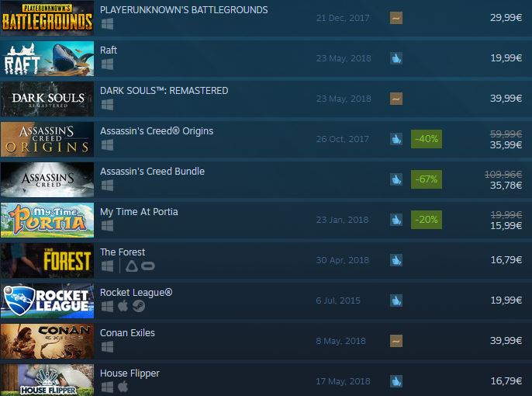The image size is (532, 396).
Task: Select the House Flipper title
Action: (130, 373)
